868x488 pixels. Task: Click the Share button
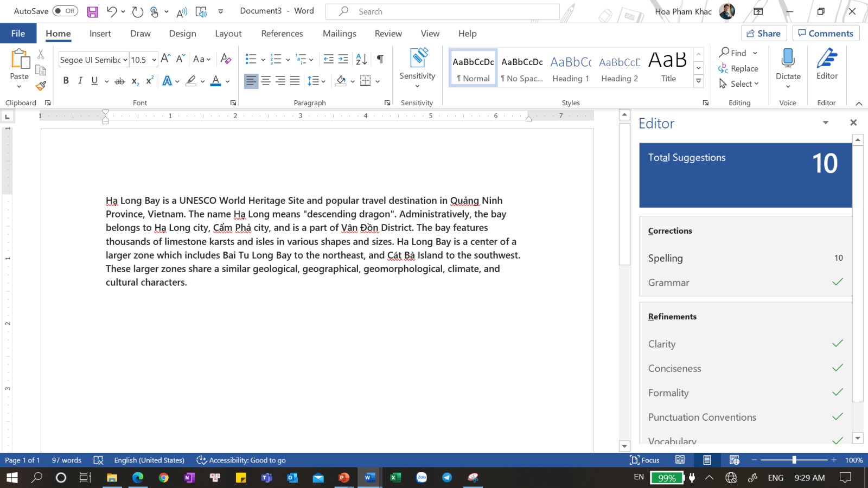[x=763, y=34]
